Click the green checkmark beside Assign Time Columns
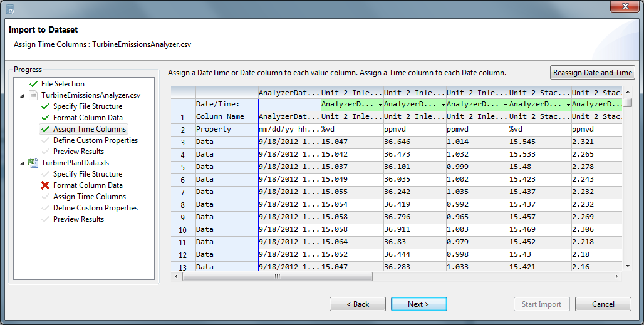Screen dimensions: 644x325 point(44,129)
